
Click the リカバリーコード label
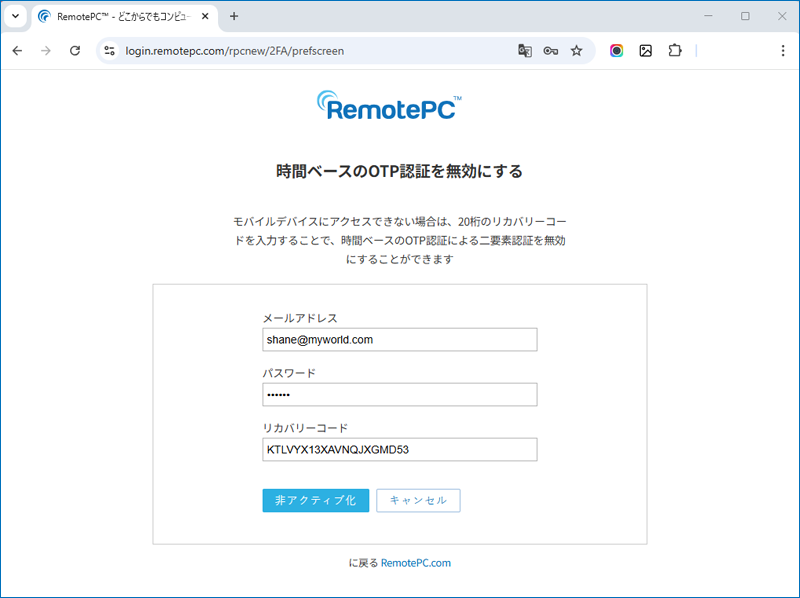[305, 428]
